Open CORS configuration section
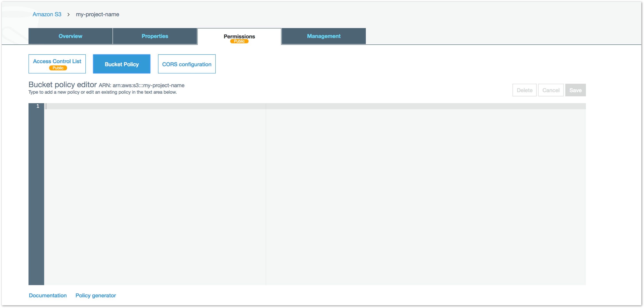 187,64
